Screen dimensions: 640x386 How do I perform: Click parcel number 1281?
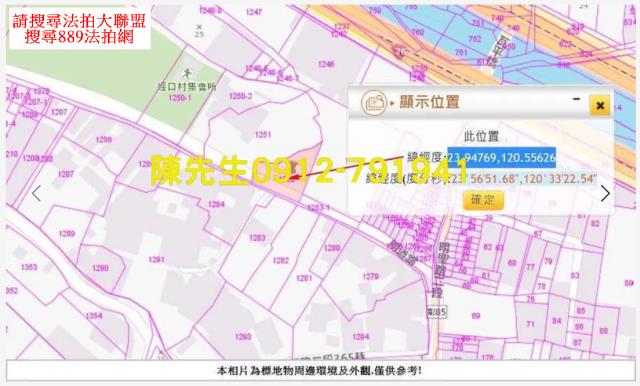click(x=304, y=278)
